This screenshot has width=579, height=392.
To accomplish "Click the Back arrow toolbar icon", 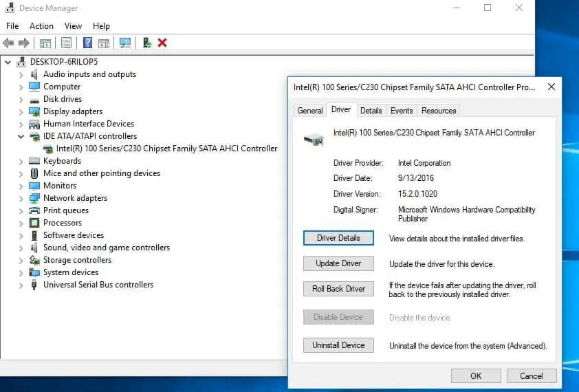I will tap(8, 43).
